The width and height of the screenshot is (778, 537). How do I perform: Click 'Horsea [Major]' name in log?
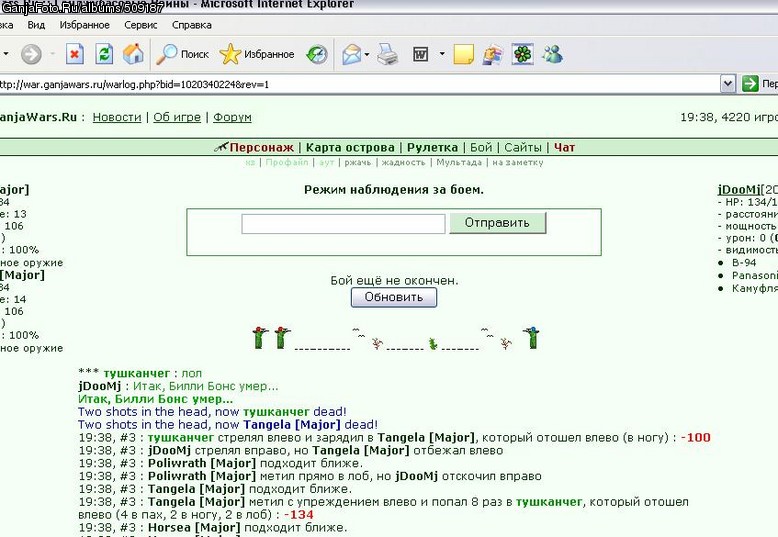point(194,528)
